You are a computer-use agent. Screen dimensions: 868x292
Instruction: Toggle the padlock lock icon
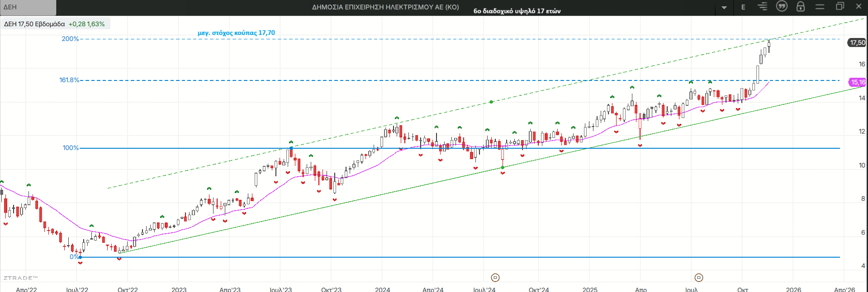[801, 6]
